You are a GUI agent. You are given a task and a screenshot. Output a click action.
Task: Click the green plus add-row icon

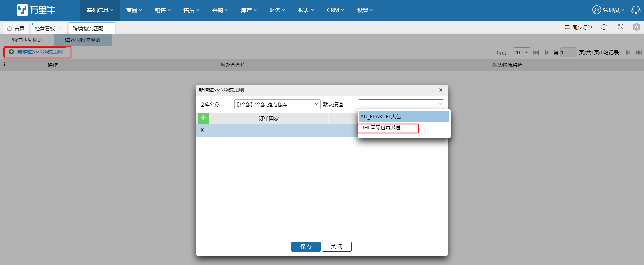coord(203,118)
